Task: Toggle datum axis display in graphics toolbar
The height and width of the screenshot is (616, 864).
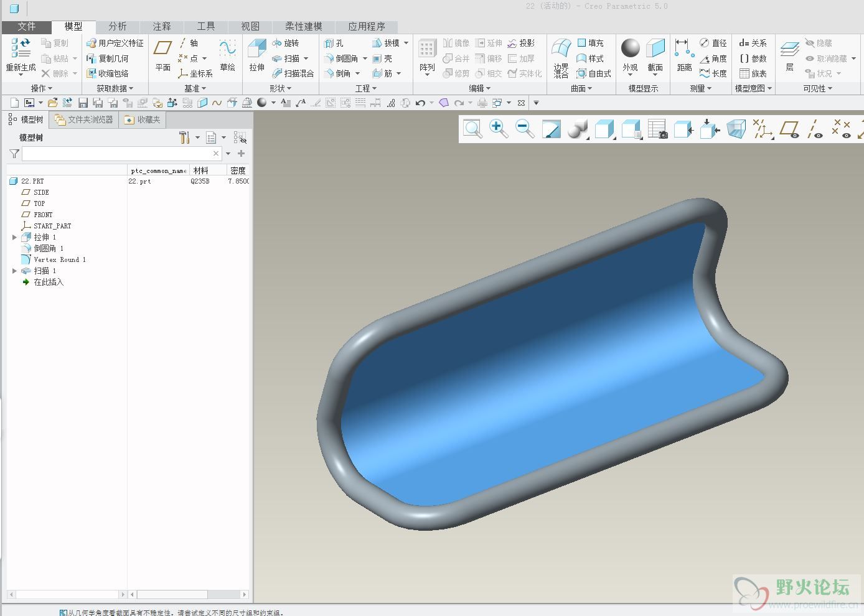Action: [815, 129]
